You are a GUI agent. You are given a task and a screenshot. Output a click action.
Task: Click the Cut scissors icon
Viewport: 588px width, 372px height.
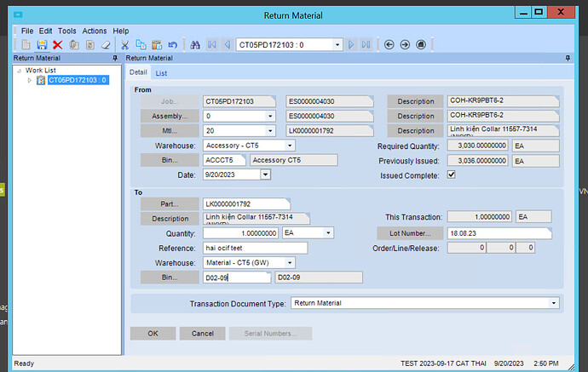(x=124, y=44)
